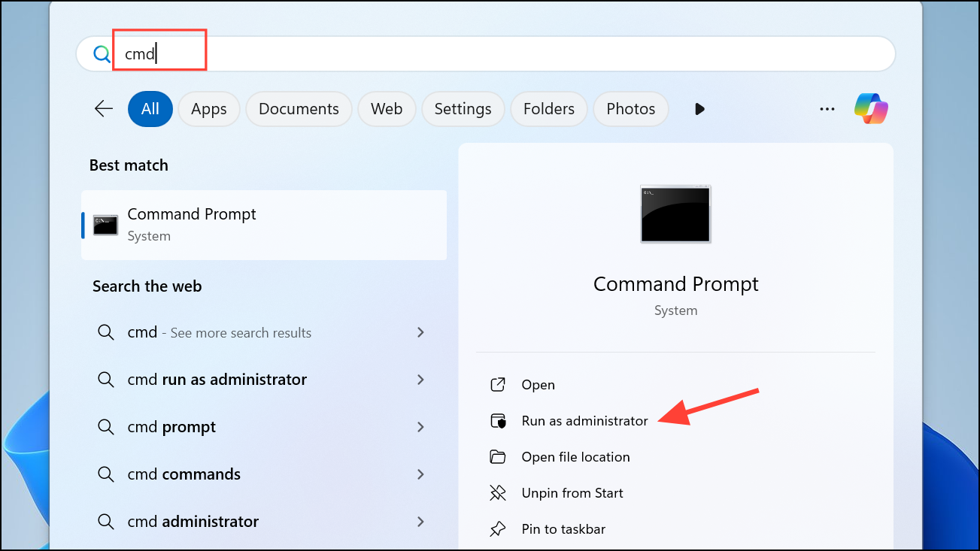Expand chevron next to 'cmd run as administrator'
Image resolution: width=980 pixels, height=551 pixels.
420,380
